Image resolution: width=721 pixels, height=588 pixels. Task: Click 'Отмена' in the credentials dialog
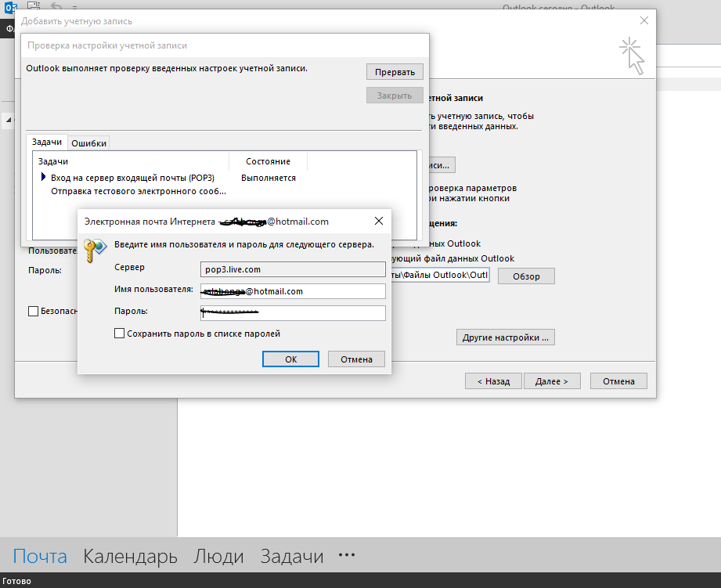click(356, 359)
